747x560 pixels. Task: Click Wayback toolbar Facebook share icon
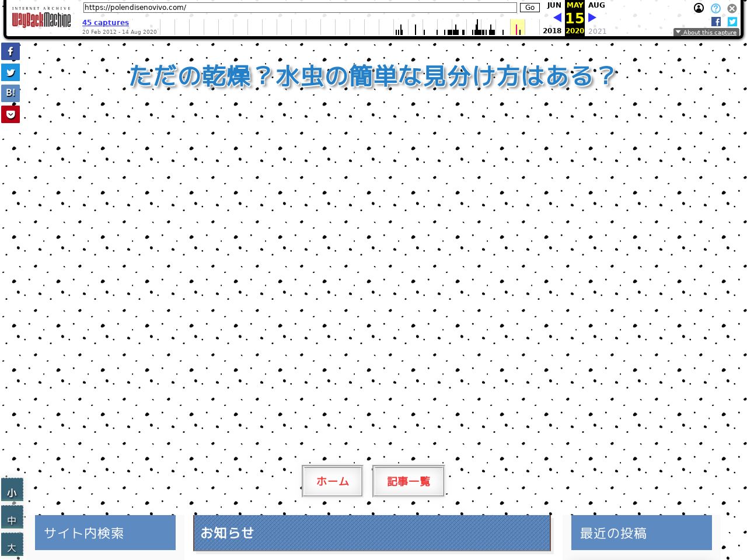[x=716, y=22]
